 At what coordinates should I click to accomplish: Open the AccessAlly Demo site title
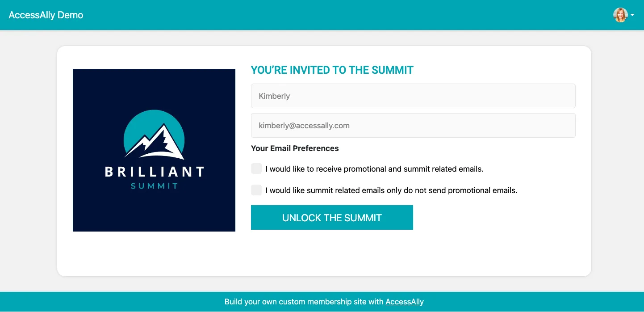(46, 15)
